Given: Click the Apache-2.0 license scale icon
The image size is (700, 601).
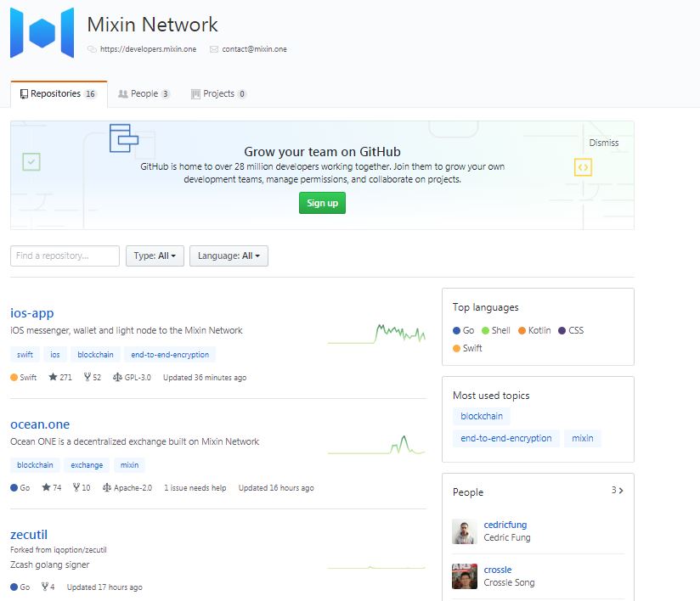Looking at the screenshot, I should click(107, 487).
